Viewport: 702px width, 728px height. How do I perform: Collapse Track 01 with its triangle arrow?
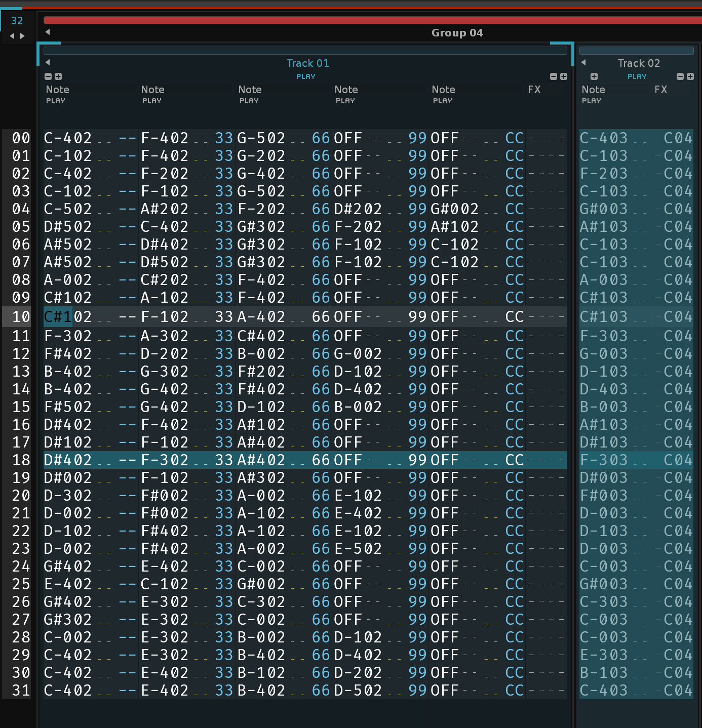(48, 62)
